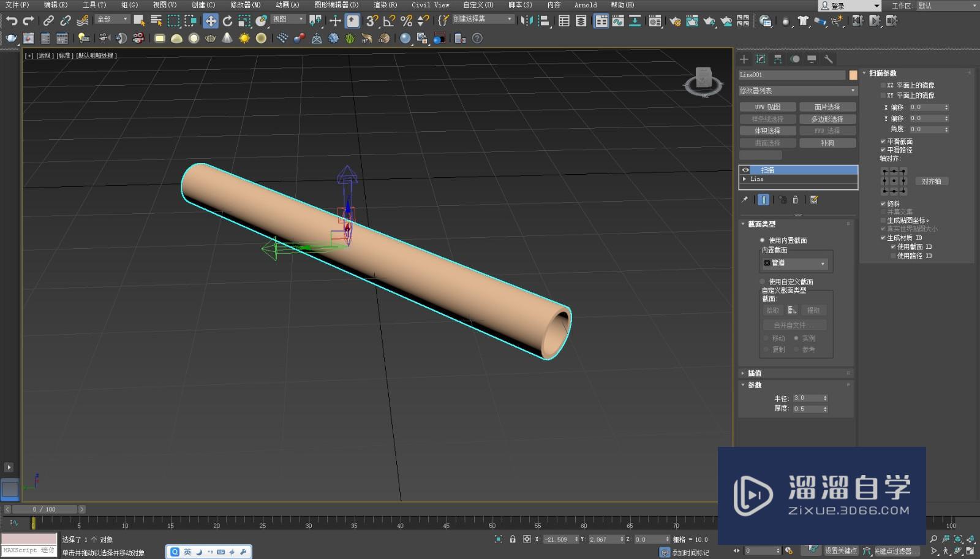The image size is (980, 559).
Task: Click the 补洞 button
Action: pos(827,143)
